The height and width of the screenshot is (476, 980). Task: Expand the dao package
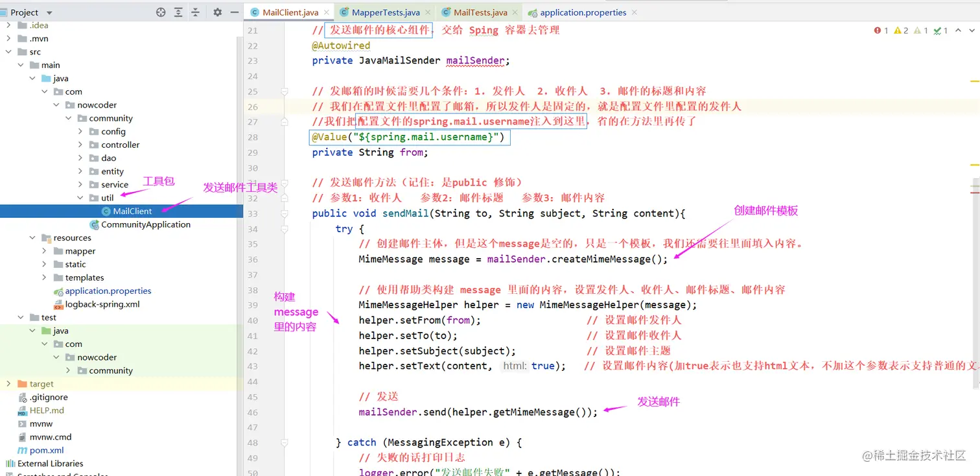pyautogui.click(x=80, y=158)
